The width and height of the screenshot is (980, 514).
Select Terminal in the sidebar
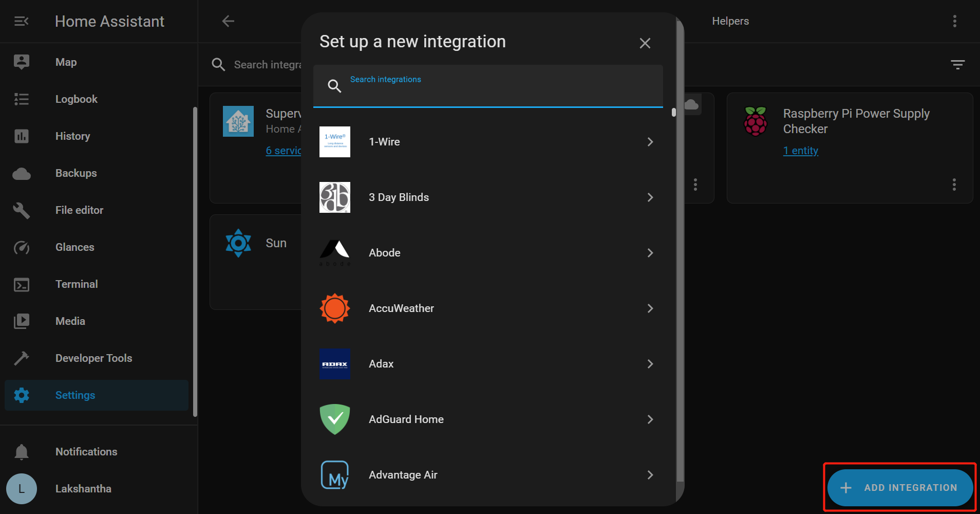[x=97, y=284]
